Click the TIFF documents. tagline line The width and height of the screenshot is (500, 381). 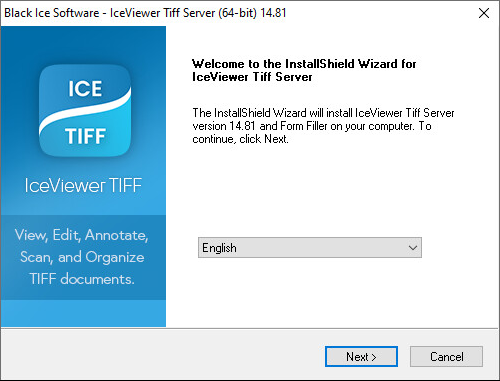pyautogui.click(x=82, y=279)
